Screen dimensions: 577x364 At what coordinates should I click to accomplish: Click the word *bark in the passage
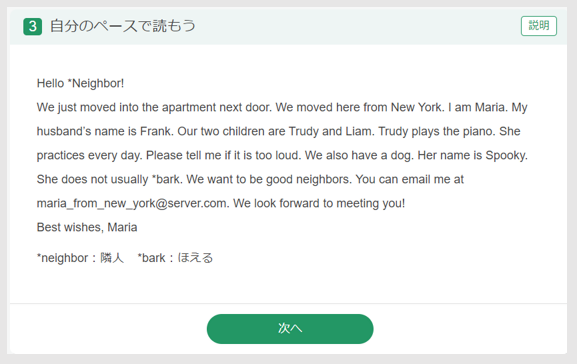pos(167,180)
